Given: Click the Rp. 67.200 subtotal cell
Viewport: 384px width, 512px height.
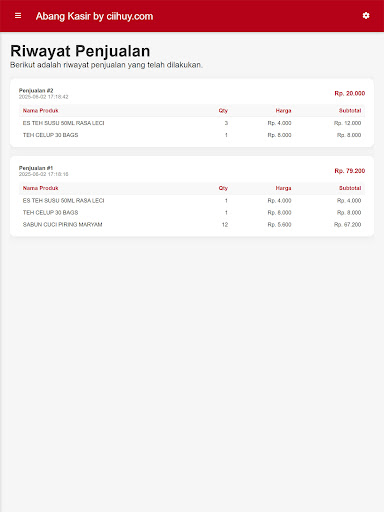Looking at the screenshot, I should 347,225.
